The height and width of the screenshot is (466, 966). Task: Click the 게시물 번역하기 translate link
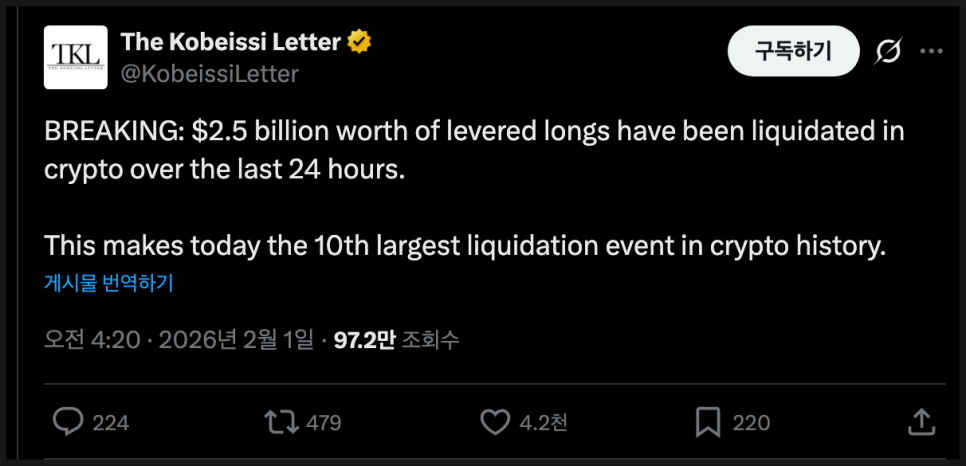click(109, 283)
